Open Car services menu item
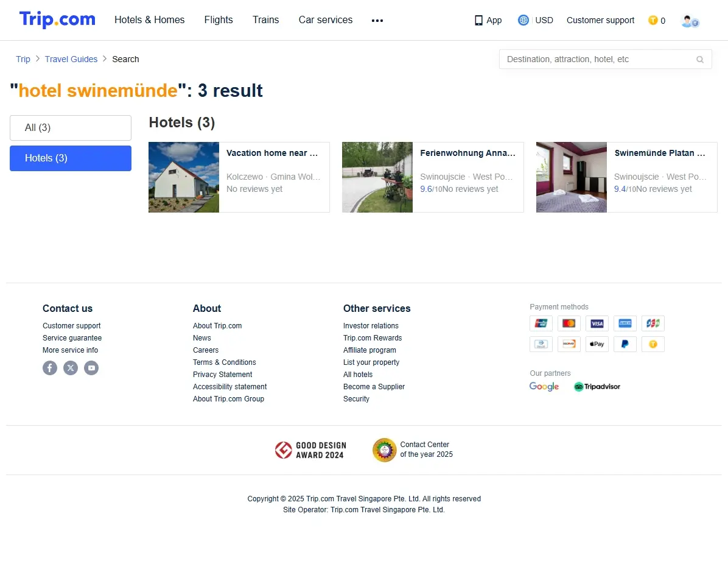728x561 pixels. (326, 20)
